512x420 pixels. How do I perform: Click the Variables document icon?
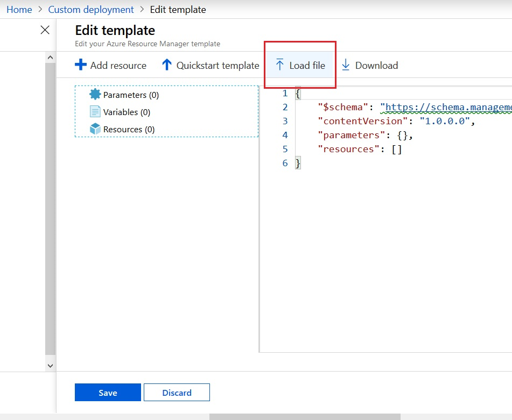point(95,112)
